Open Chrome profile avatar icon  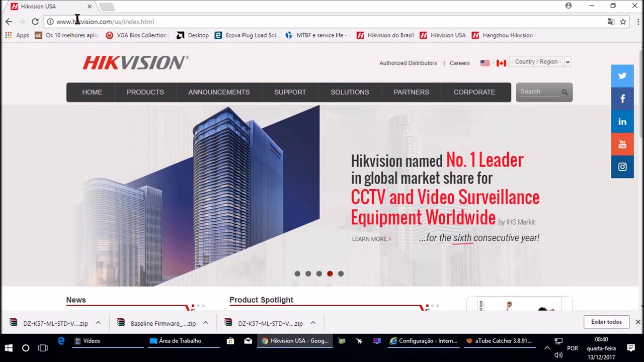click(569, 6)
